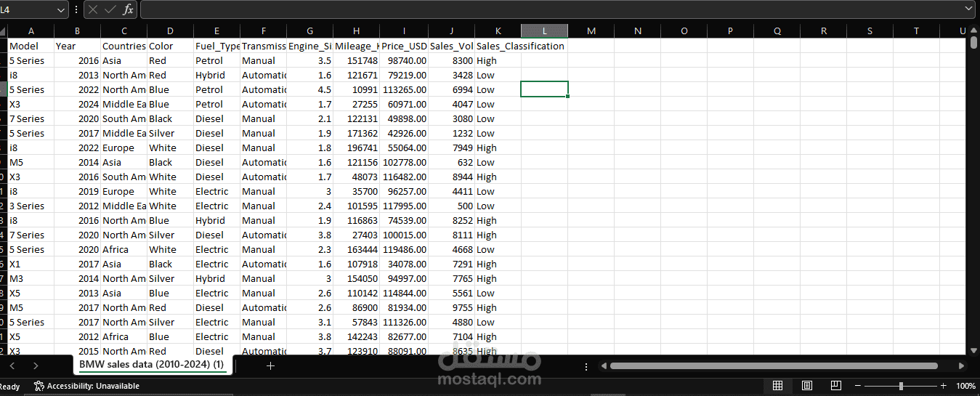This screenshot has width=980, height=396.
Task: Open Insert Function (fx) dialog
Action: 128,9
